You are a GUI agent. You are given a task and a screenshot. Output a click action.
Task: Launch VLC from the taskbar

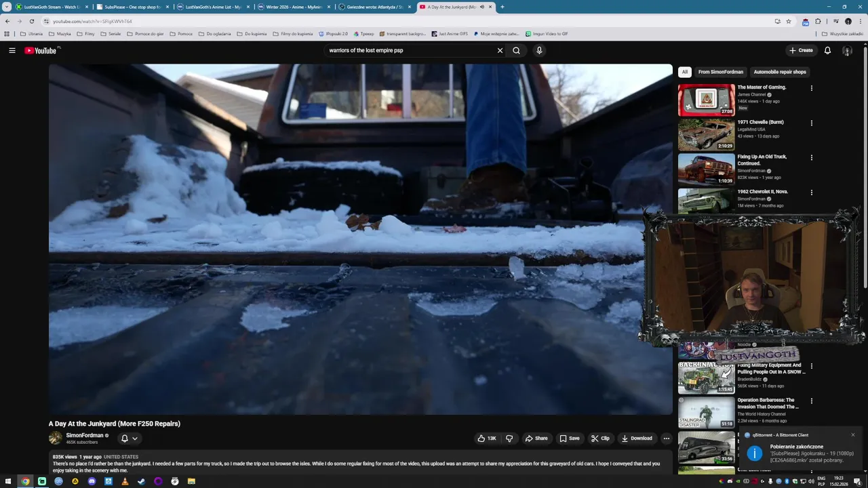pos(125,481)
